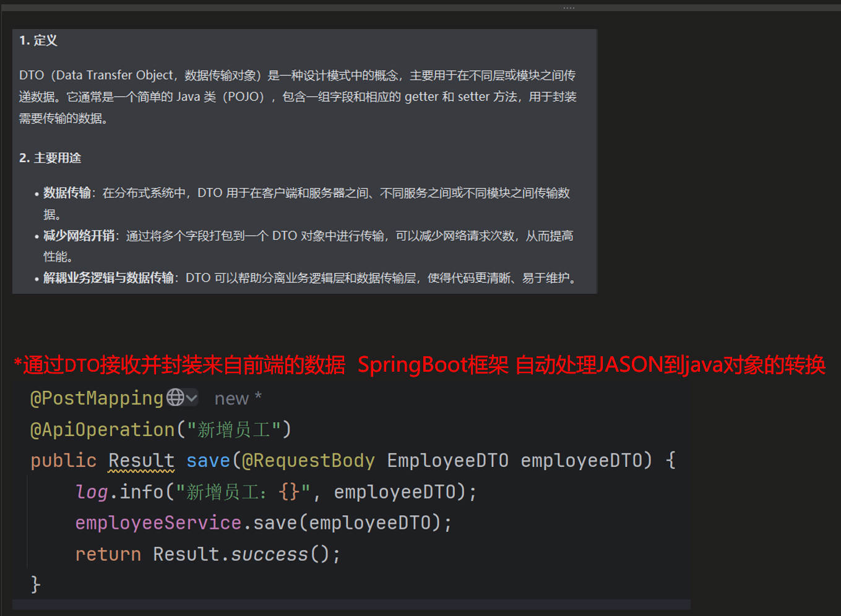Click the italic log identifier
This screenshot has width=841, height=616.
pos(92,492)
